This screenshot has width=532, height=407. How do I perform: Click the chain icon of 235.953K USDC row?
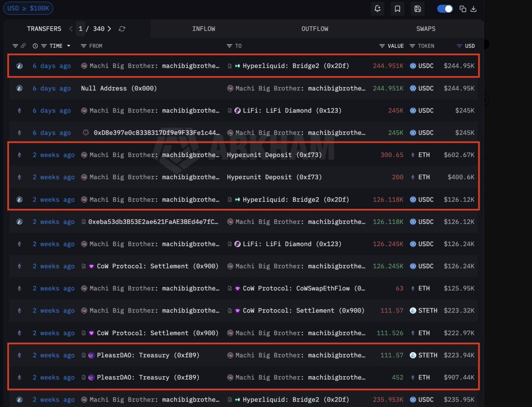[19, 399]
